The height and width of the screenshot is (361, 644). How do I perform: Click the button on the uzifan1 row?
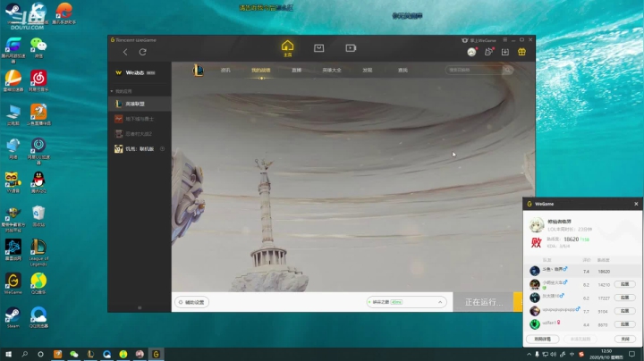(x=624, y=324)
